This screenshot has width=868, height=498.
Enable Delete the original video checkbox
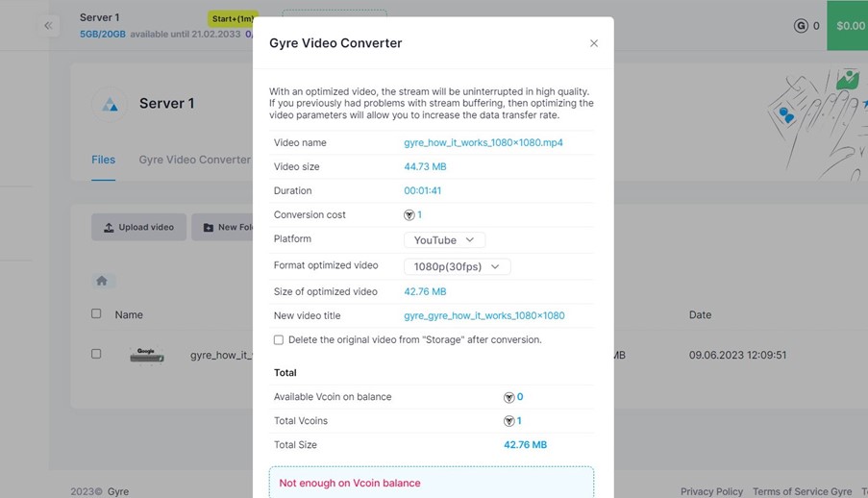[x=279, y=340]
